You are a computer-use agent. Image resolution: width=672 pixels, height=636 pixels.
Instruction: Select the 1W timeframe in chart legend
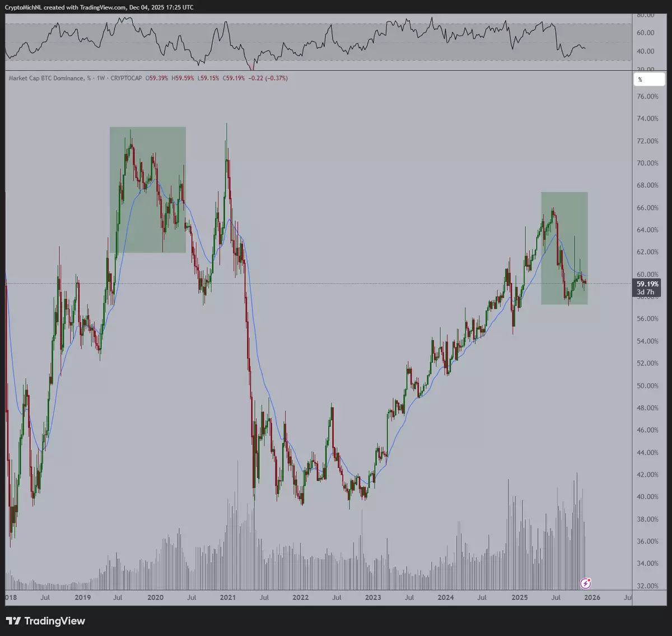[x=101, y=78]
